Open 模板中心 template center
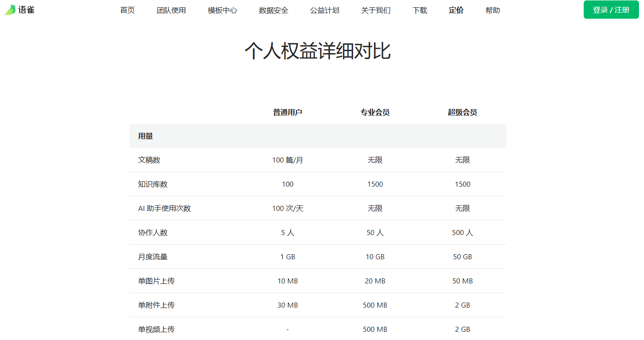This screenshot has height=340, width=644. pos(222,10)
